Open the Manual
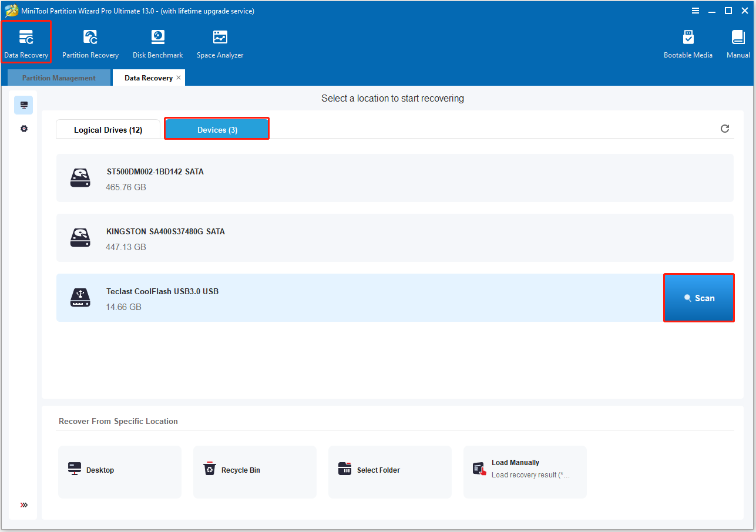 click(738, 41)
